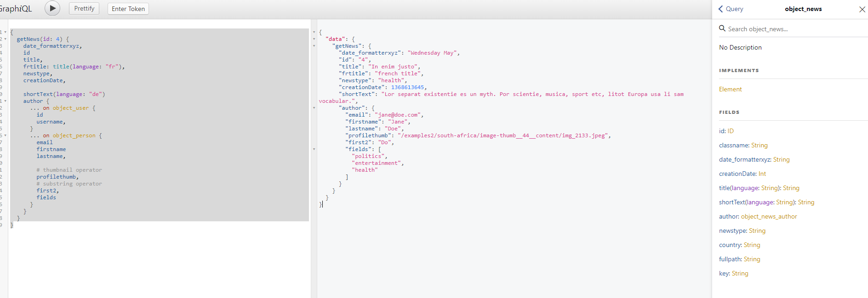
Task: Run the query with the play button
Action: [x=52, y=8]
